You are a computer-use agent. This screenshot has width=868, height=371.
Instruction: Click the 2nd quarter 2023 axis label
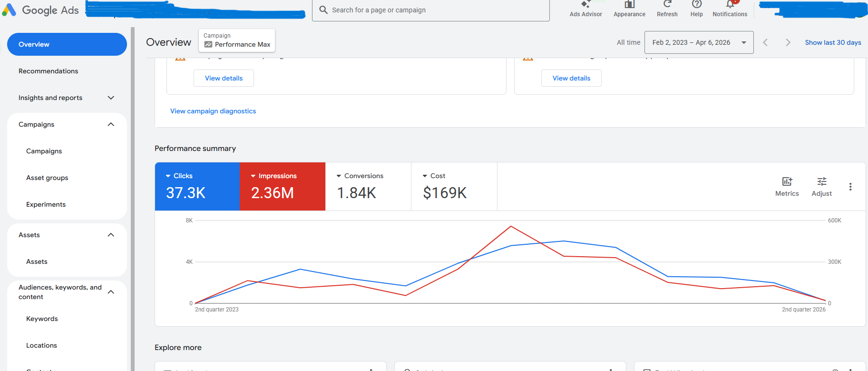click(x=217, y=310)
